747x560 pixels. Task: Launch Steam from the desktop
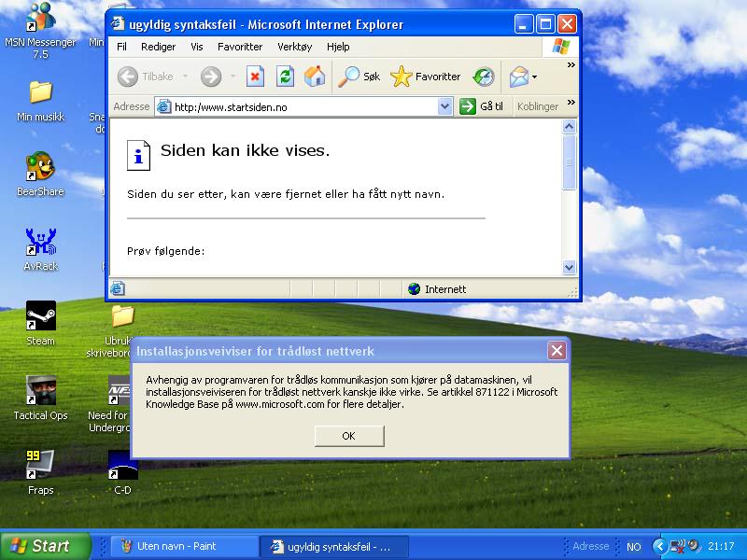coord(40,315)
